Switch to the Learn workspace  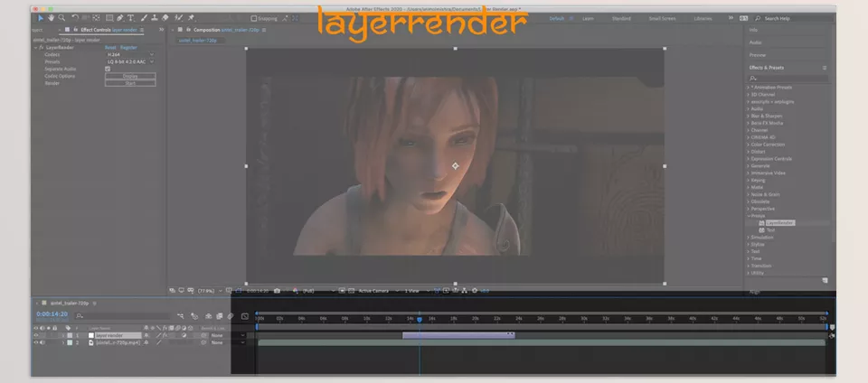point(588,19)
